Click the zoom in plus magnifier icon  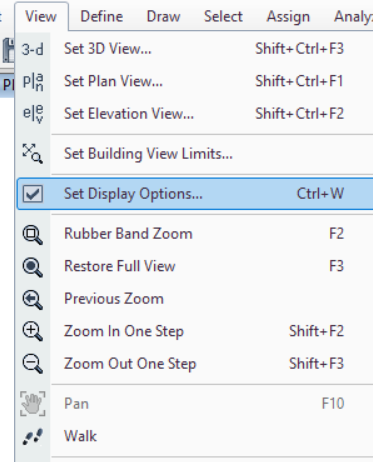click(x=32, y=332)
